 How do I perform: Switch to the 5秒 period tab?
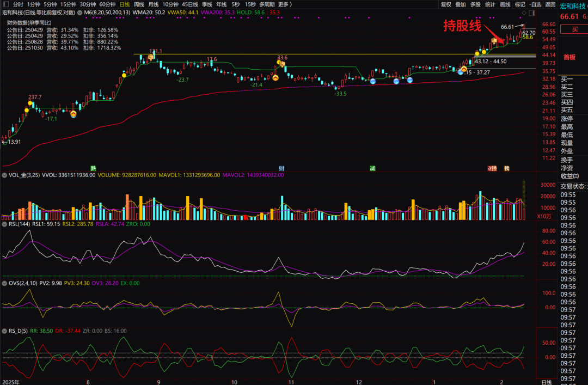[x=236, y=4]
